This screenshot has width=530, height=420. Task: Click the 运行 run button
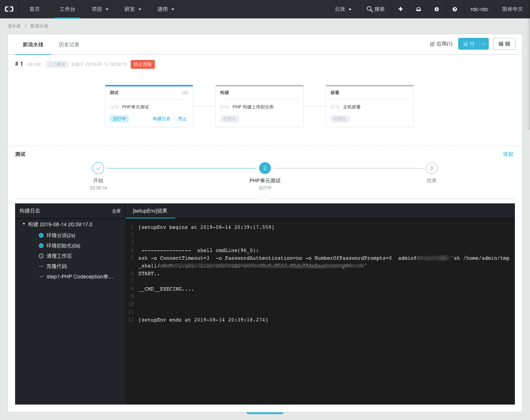click(469, 44)
